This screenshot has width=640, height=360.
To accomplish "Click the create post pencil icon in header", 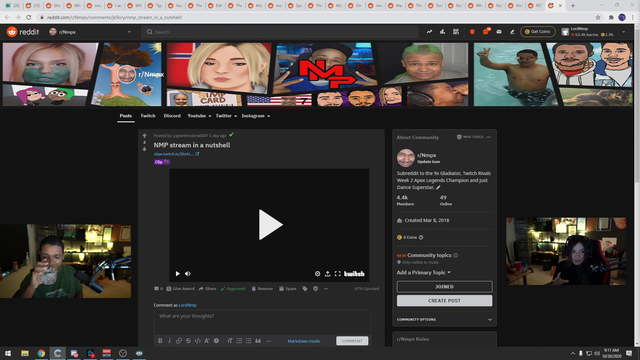I will 512,32.
